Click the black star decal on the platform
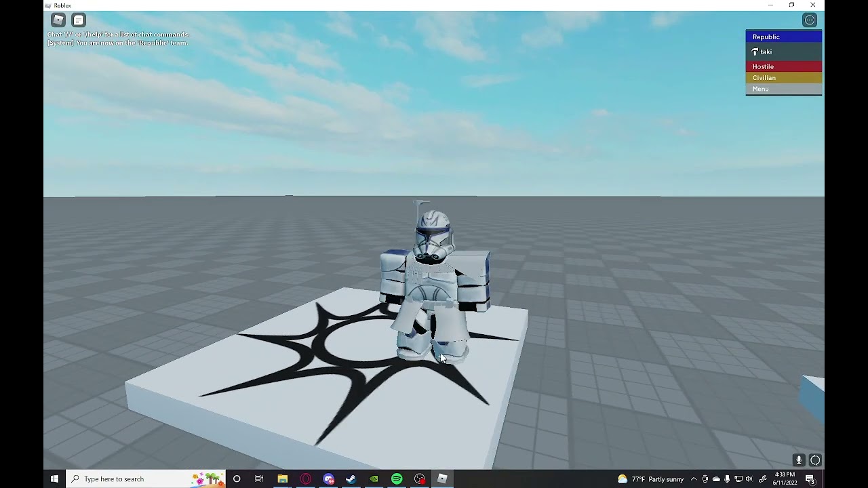The image size is (868, 488). point(359,369)
